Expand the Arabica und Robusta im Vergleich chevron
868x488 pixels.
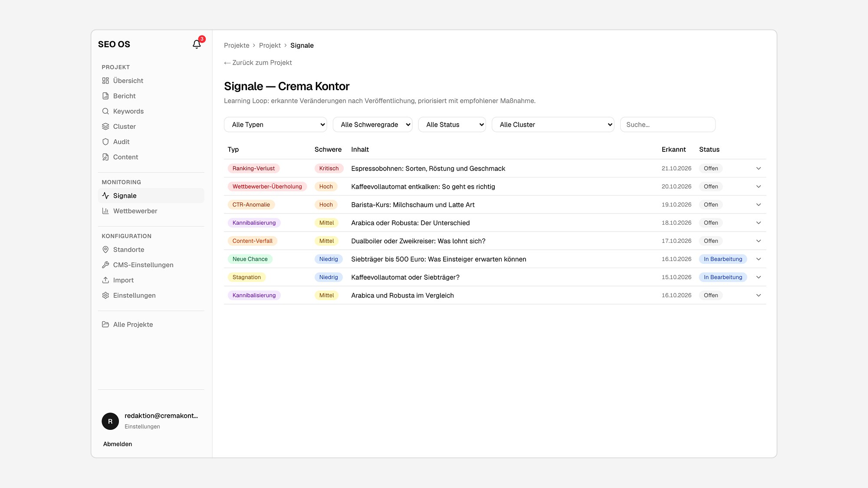[759, 295]
